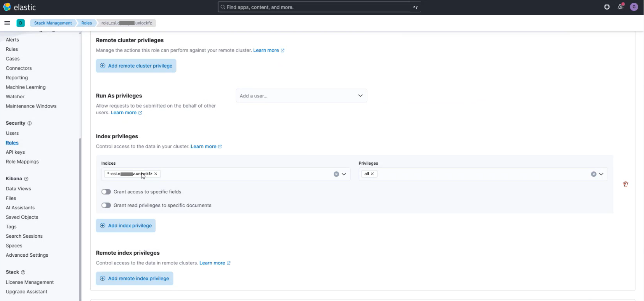Click the Stack section help icon
Image resolution: width=644 pixels, height=301 pixels.
tap(23, 272)
